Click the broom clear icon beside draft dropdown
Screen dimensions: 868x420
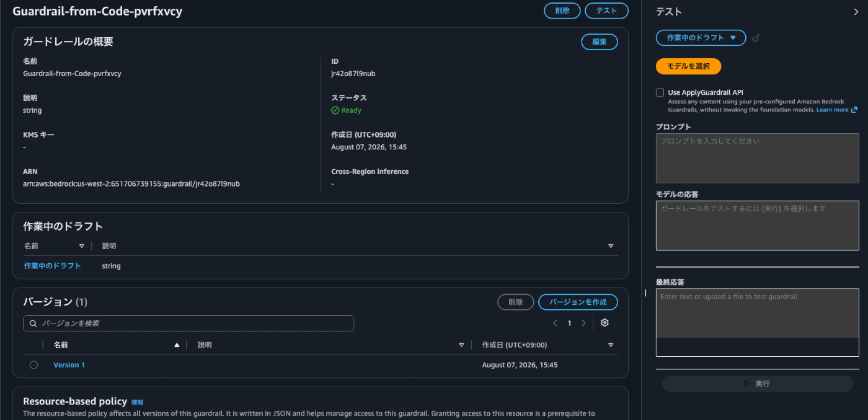click(756, 38)
